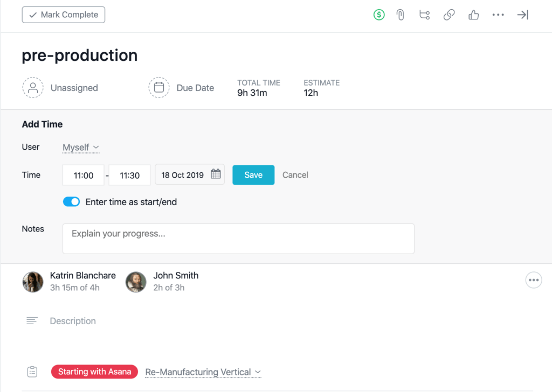Like the task with the thumbs up icon
The height and width of the screenshot is (392, 552).
coord(473,15)
